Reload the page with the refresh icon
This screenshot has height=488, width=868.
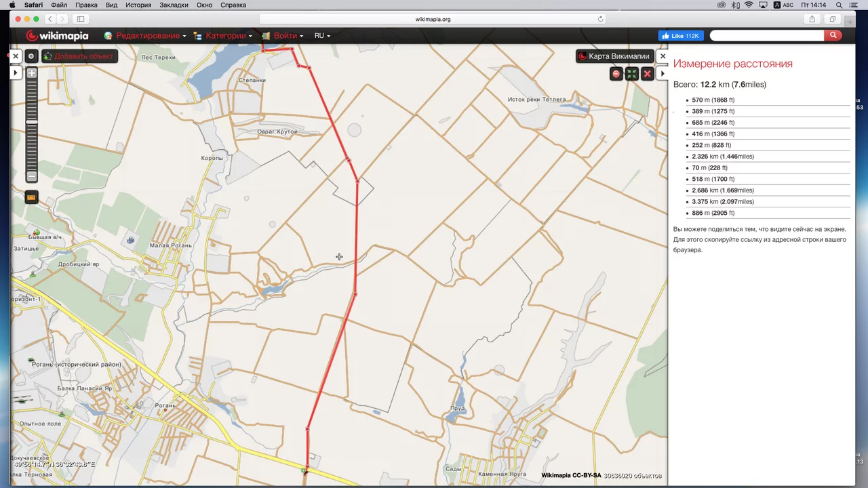click(x=600, y=19)
